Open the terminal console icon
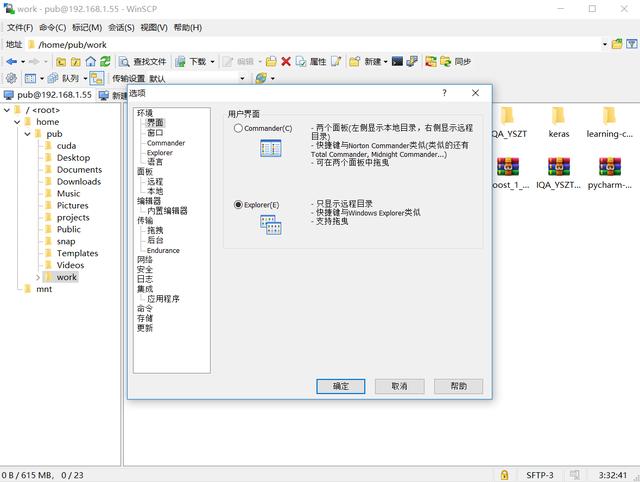Screen dimensions: 640x482 pyautogui.click(x=397, y=62)
